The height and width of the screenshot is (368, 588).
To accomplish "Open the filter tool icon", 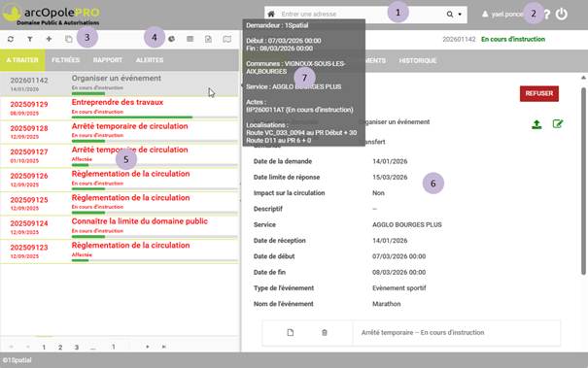I will point(29,39).
